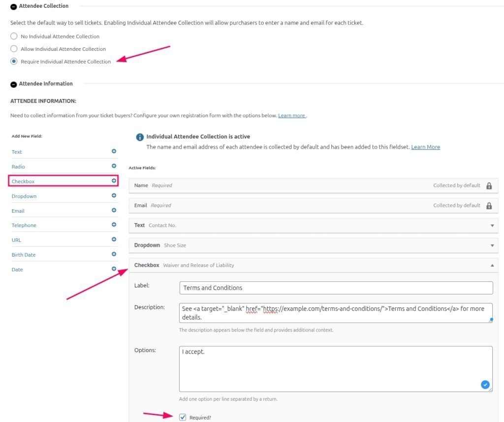Image resolution: width=504 pixels, height=422 pixels.
Task: Select No Individual Attendee Collection option
Action: (x=14, y=36)
